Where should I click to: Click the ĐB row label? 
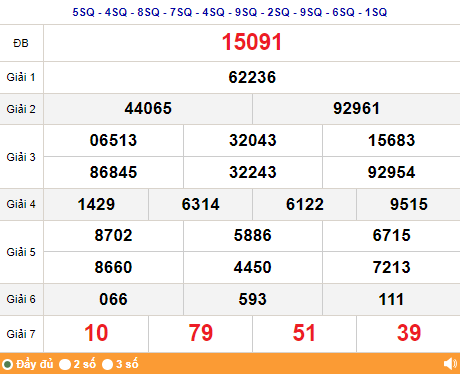coord(21,43)
